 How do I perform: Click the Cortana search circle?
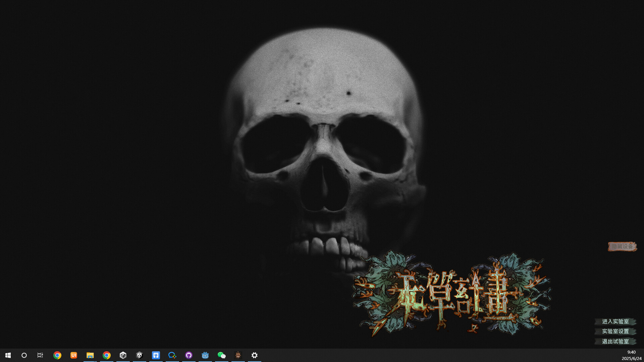24,355
